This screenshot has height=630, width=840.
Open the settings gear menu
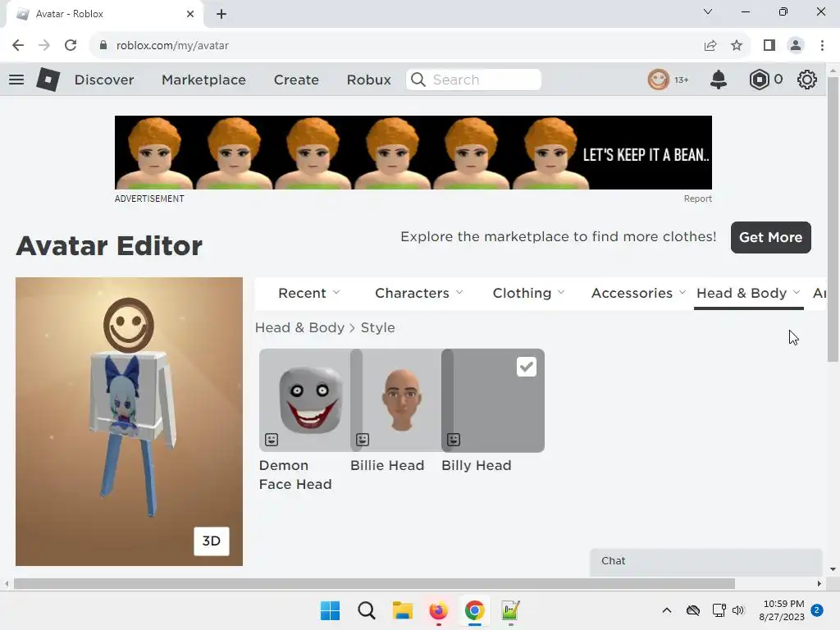(807, 80)
